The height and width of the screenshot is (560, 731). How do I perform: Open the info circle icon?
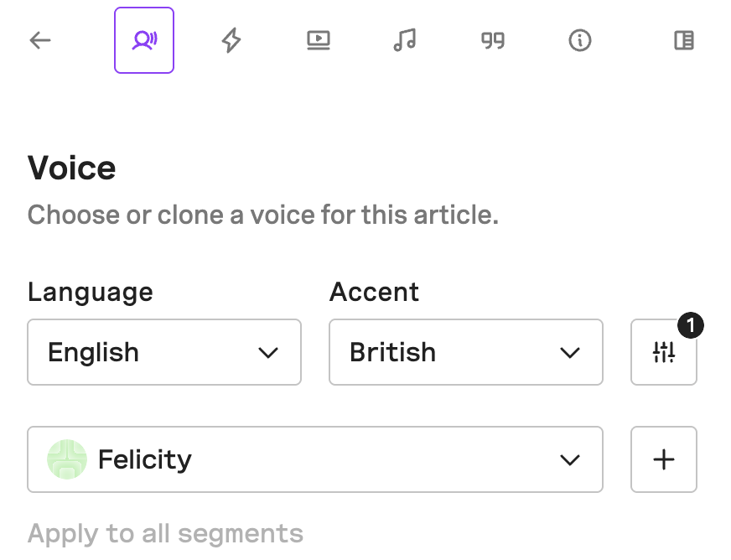[x=579, y=39]
